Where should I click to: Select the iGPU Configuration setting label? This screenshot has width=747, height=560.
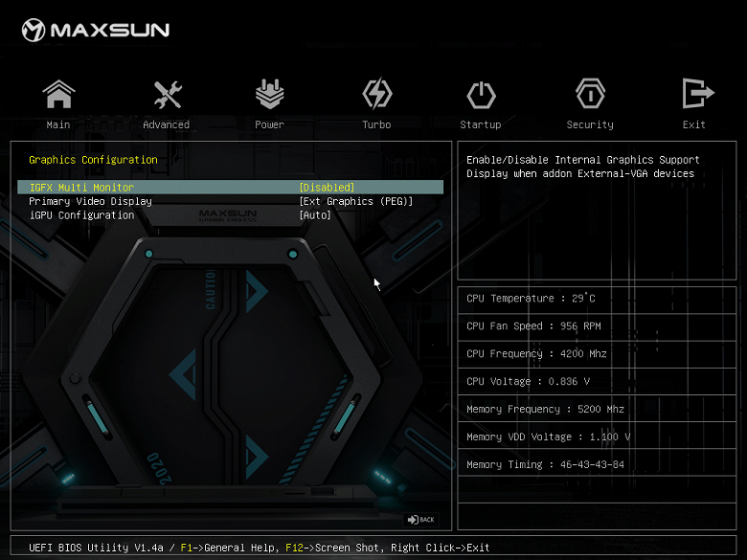[81, 215]
